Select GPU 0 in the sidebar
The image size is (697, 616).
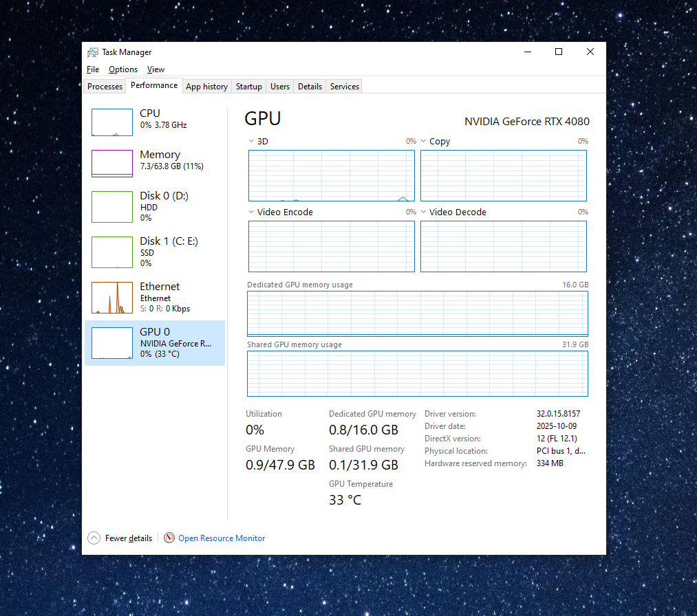point(155,342)
